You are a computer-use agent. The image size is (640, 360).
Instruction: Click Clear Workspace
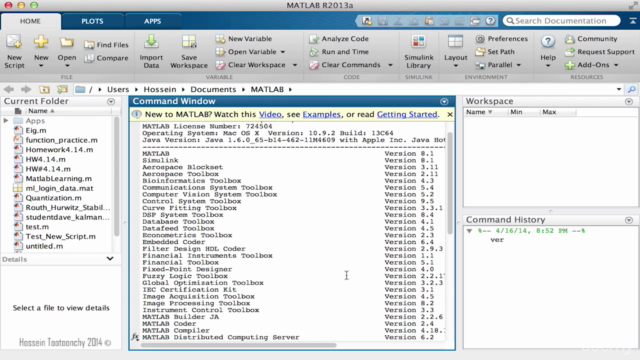pos(251,65)
